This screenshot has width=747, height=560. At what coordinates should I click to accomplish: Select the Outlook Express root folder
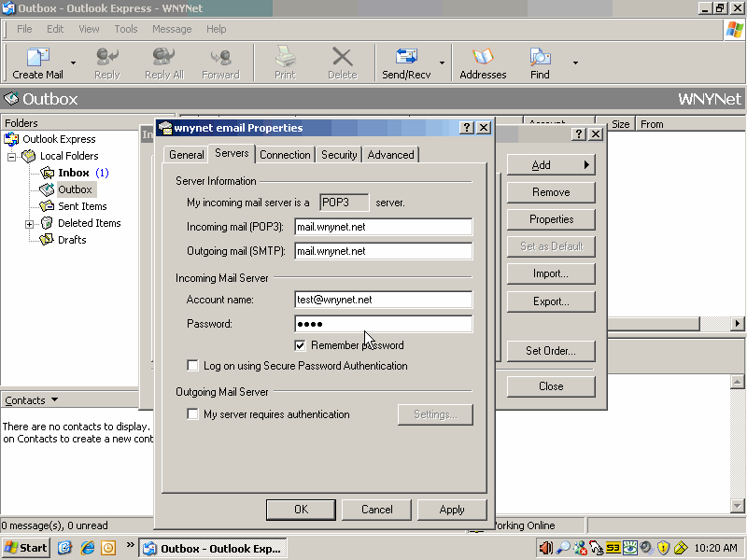tap(59, 139)
